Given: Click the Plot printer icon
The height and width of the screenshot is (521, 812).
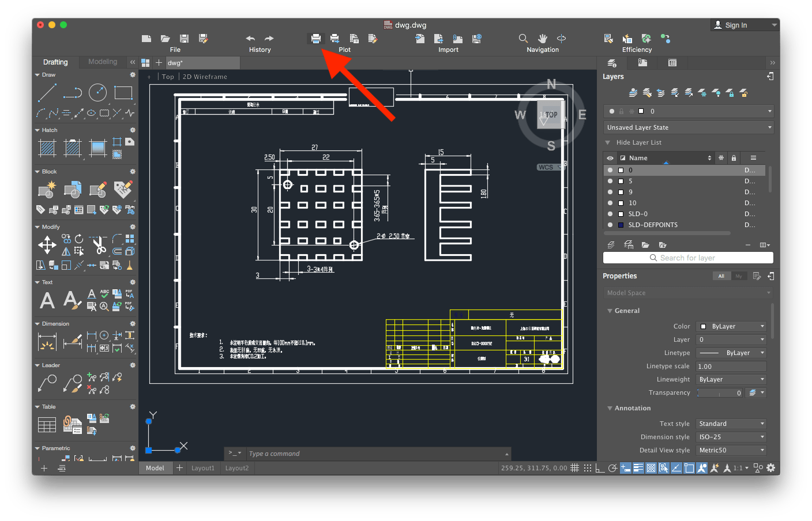Looking at the screenshot, I should pos(315,39).
